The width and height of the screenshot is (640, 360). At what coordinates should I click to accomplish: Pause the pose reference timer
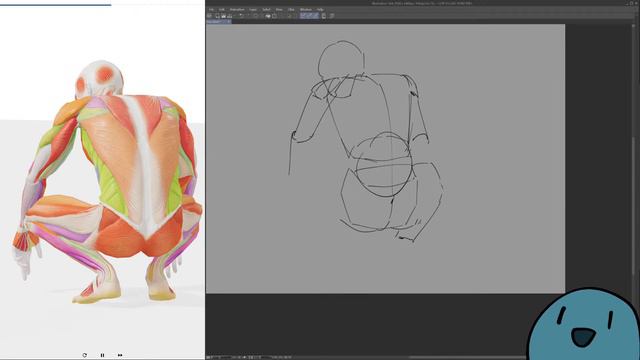pos(102,355)
